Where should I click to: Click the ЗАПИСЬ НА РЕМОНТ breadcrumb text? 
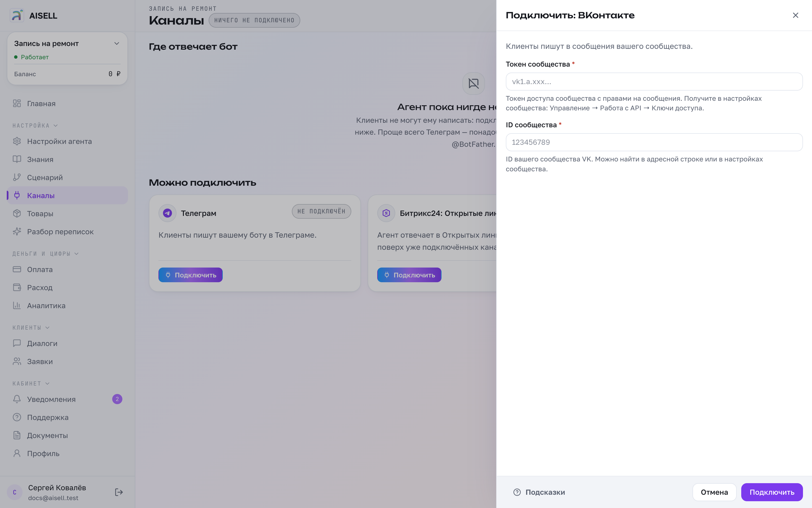point(183,9)
